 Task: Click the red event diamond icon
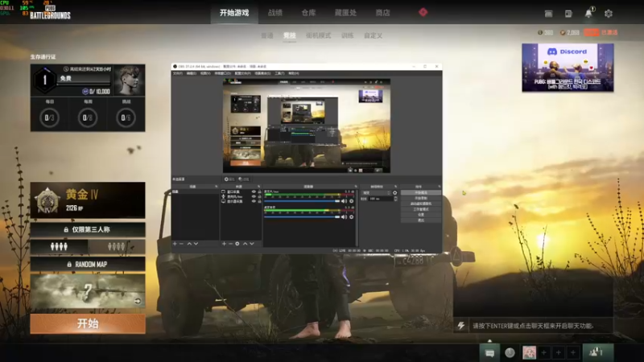tap(423, 12)
